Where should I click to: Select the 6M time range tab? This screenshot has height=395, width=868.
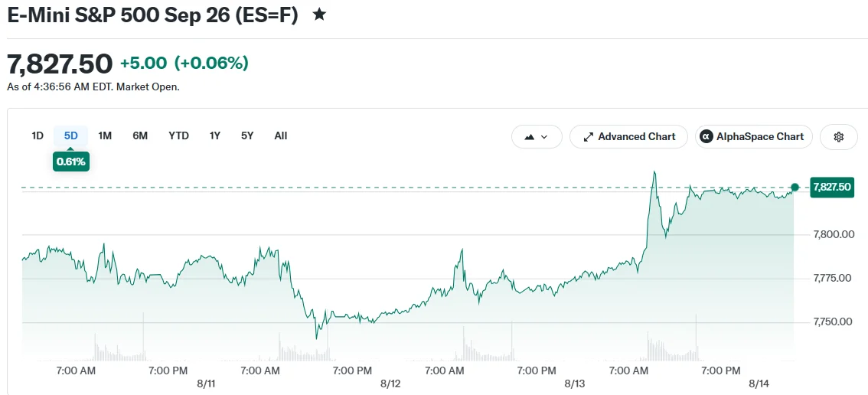140,135
